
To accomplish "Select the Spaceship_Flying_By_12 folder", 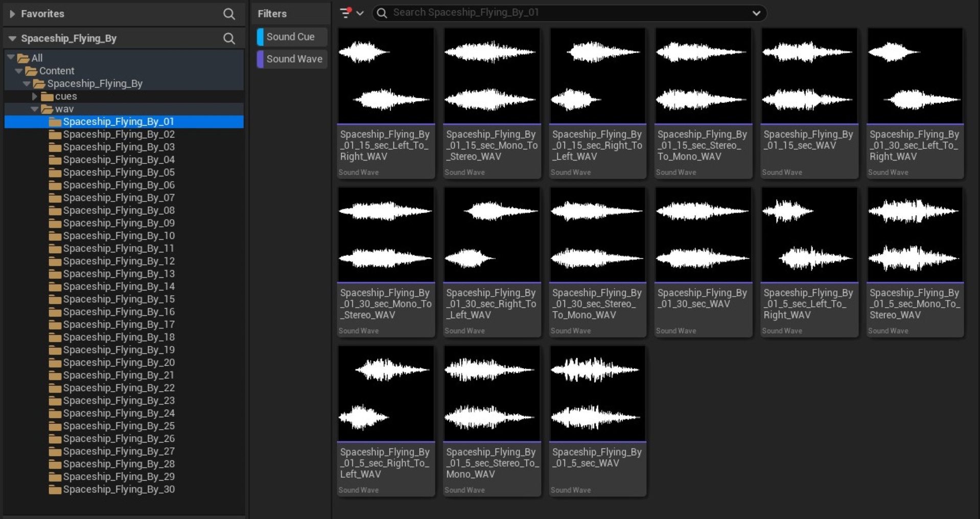I will (x=124, y=261).
